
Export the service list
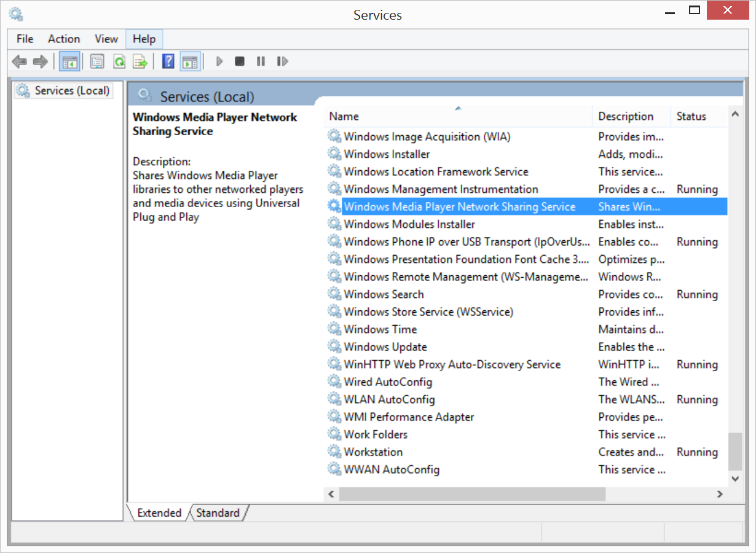point(140,61)
